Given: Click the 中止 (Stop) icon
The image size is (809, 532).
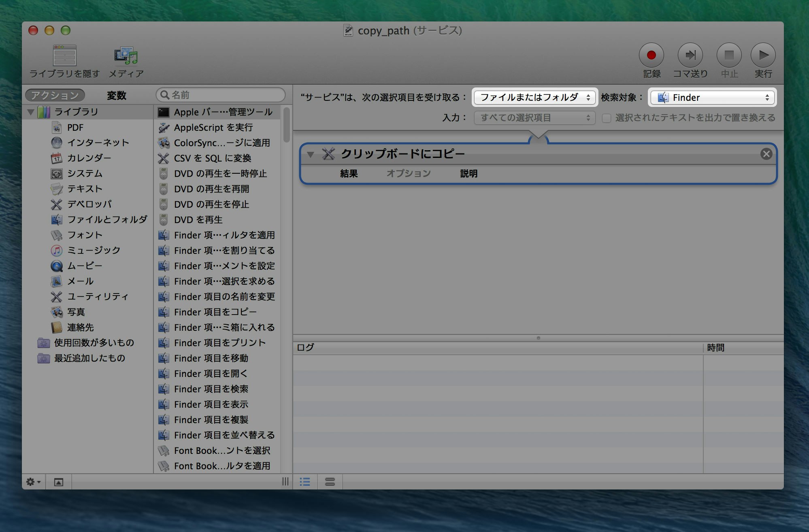Looking at the screenshot, I should pyautogui.click(x=729, y=55).
